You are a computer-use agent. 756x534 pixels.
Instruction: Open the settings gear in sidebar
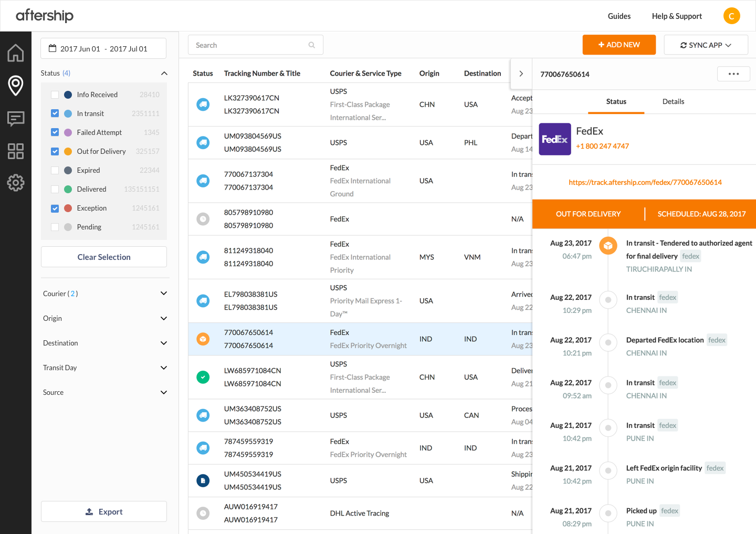16,183
